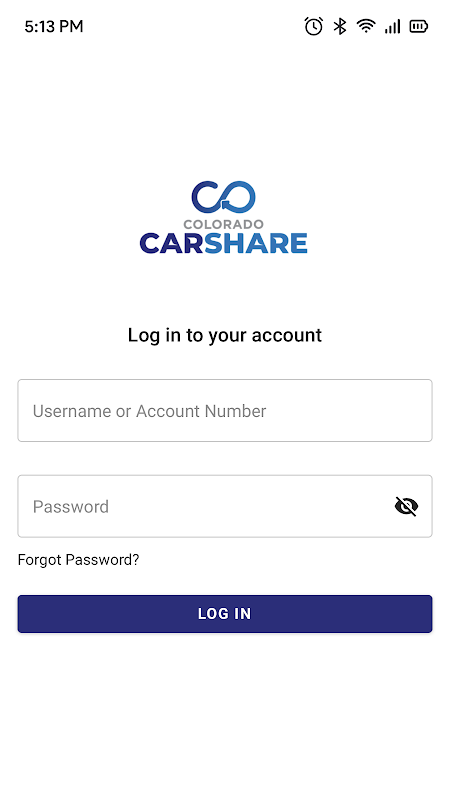Tap the 5:13 PM clock in the status bar
The image size is (450, 800).
[54, 27]
